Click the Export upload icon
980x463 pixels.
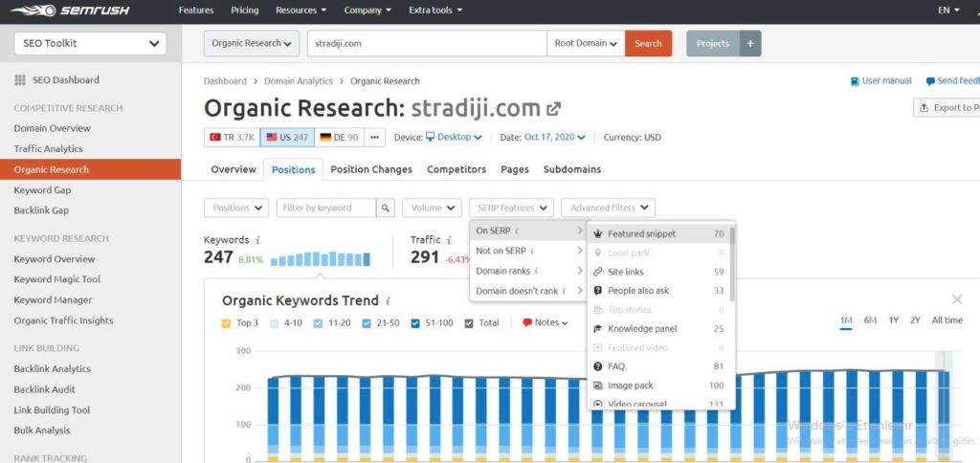924,107
